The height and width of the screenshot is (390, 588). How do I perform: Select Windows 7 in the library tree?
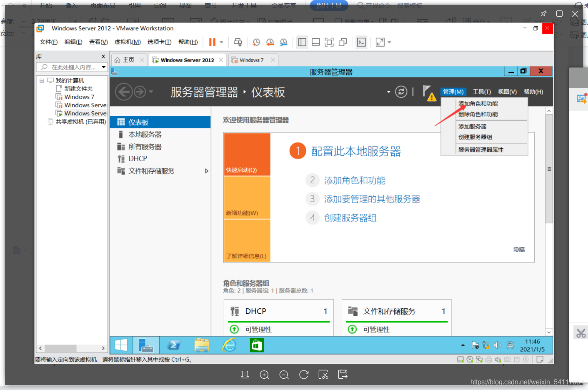79,97
